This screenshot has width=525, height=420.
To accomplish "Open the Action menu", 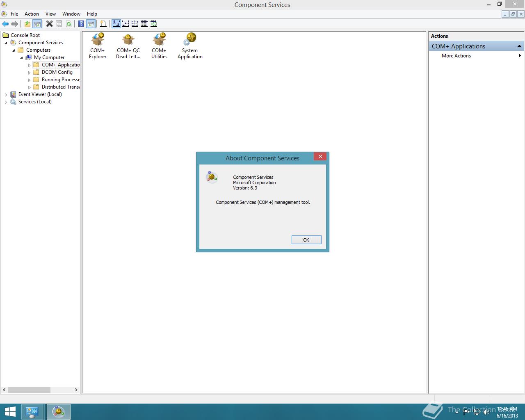I will click(x=32, y=14).
